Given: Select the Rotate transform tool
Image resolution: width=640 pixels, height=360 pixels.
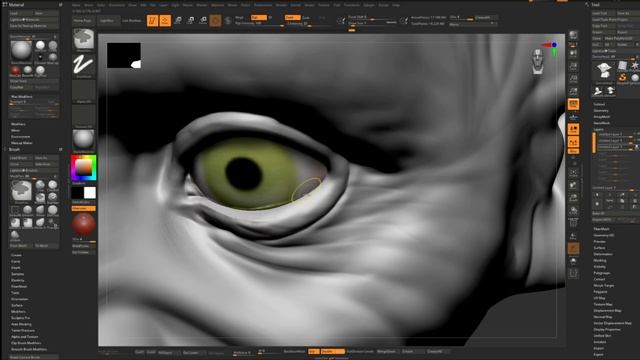Looking at the screenshot, I should (x=203, y=20).
